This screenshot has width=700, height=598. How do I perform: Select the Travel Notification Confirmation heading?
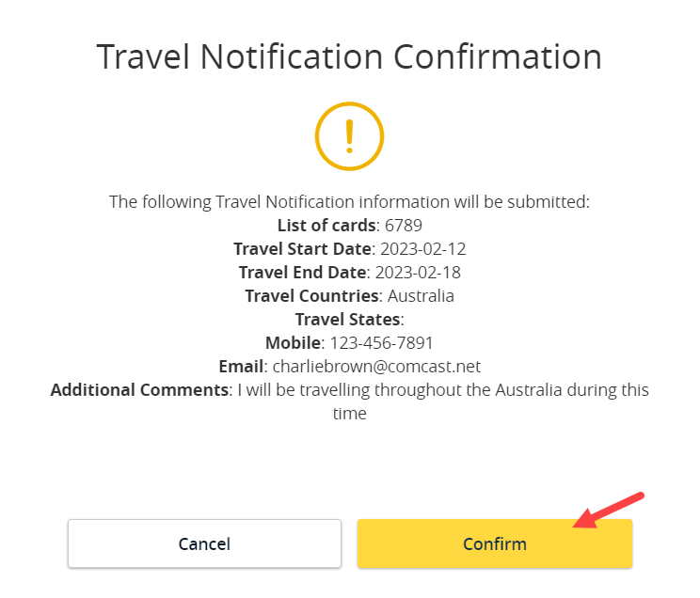(x=350, y=56)
